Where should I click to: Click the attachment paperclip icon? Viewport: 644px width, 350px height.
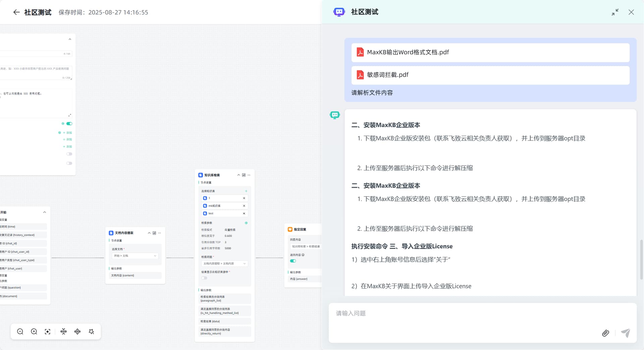(x=605, y=333)
